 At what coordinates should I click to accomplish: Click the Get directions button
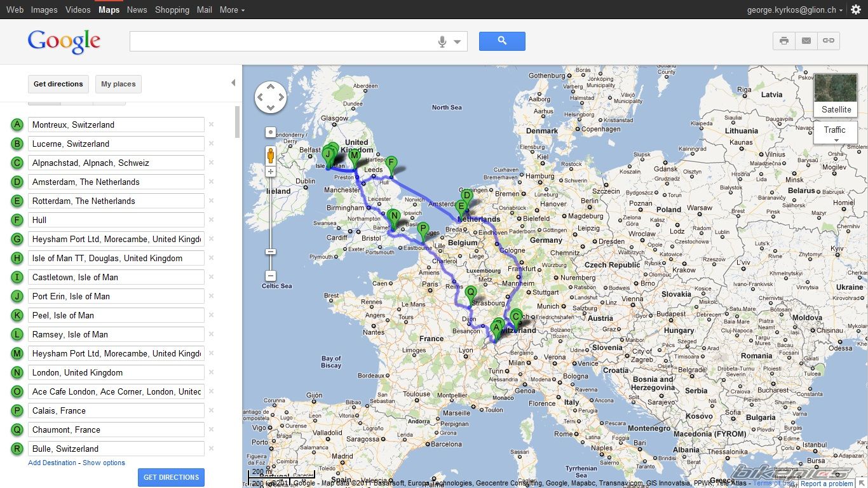tap(58, 84)
